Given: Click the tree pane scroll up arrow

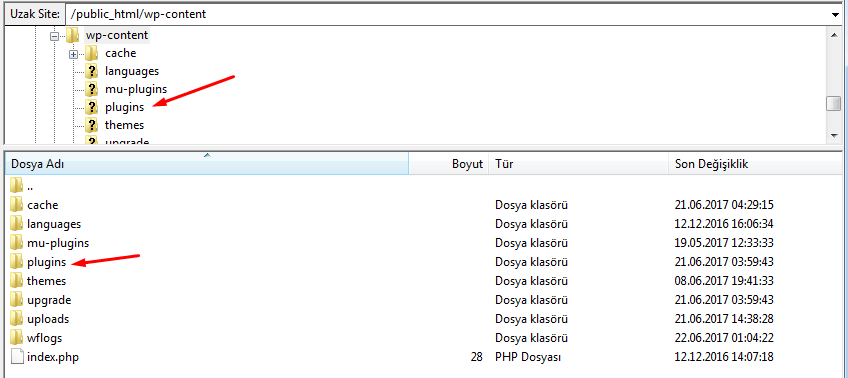Looking at the screenshot, I should 833,34.
